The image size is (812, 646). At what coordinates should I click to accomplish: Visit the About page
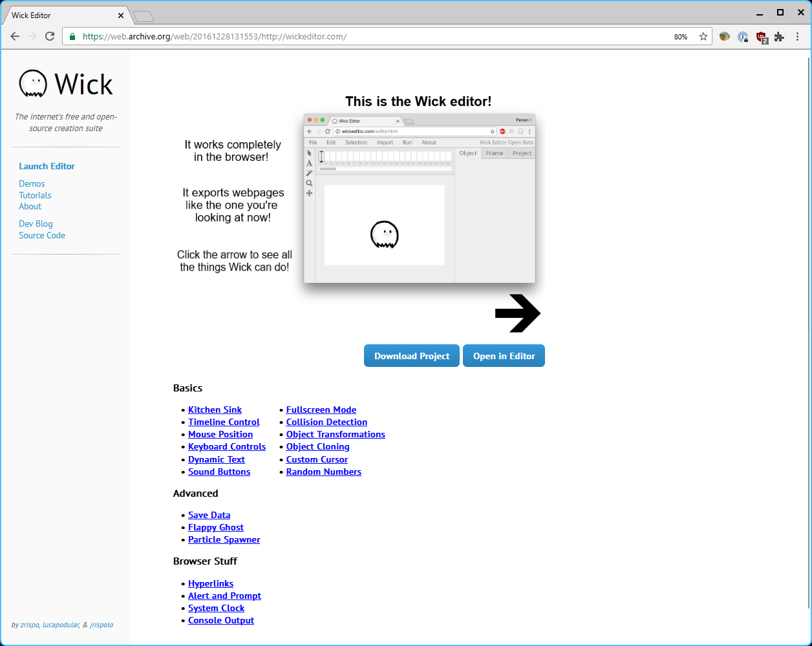(30, 207)
